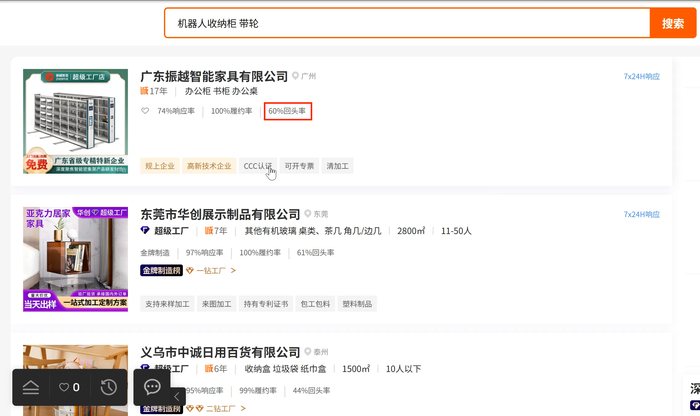Click the 2800㎡ factory area text
700x416 pixels.
411,231
